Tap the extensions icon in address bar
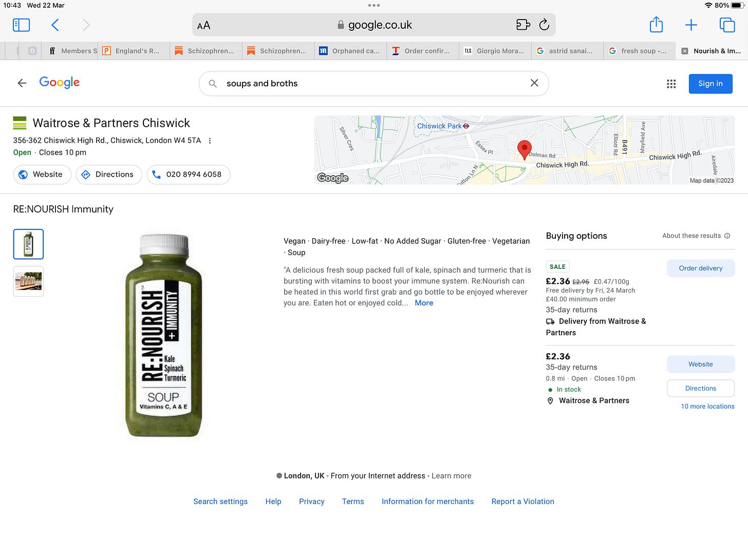This screenshot has height=560, width=748. click(x=523, y=25)
